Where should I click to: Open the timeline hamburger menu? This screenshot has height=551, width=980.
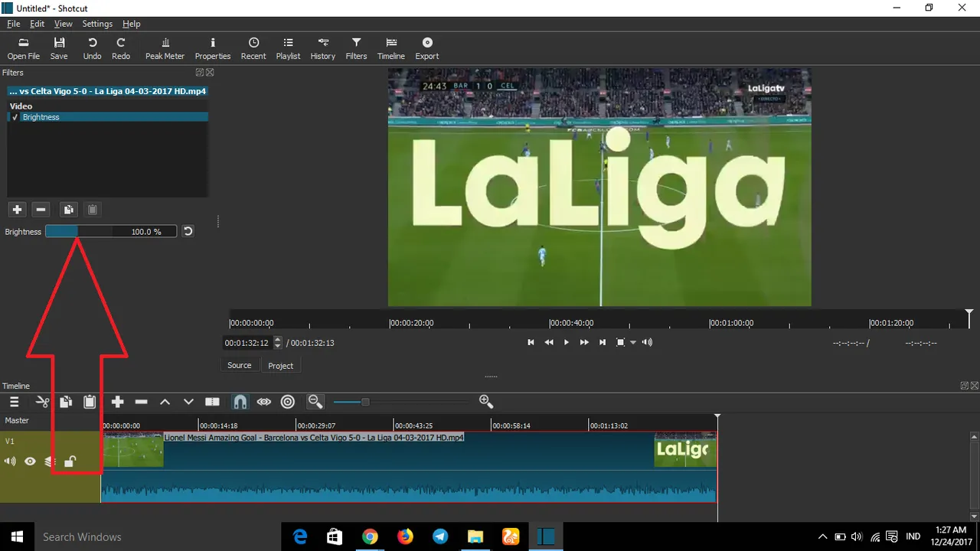pyautogui.click(x=14, y=402)
